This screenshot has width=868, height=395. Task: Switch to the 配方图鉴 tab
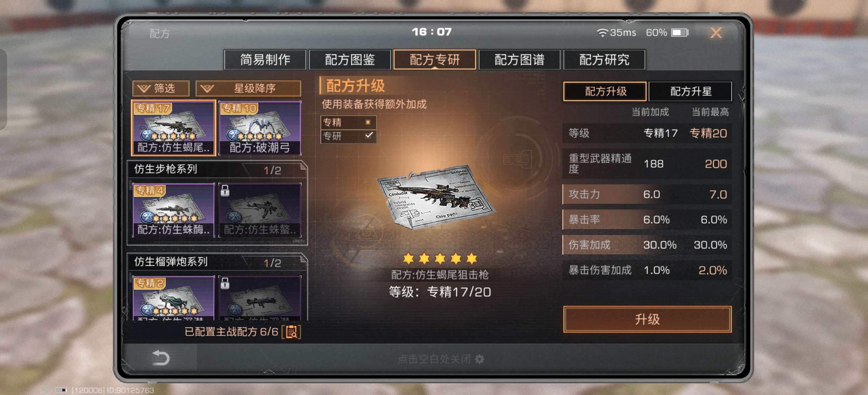point(350,60)
